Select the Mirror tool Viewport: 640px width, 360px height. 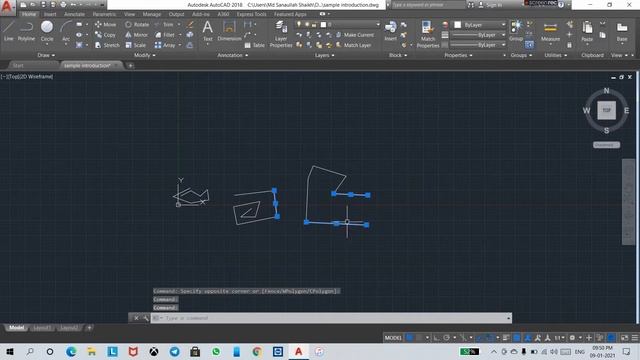137,35
